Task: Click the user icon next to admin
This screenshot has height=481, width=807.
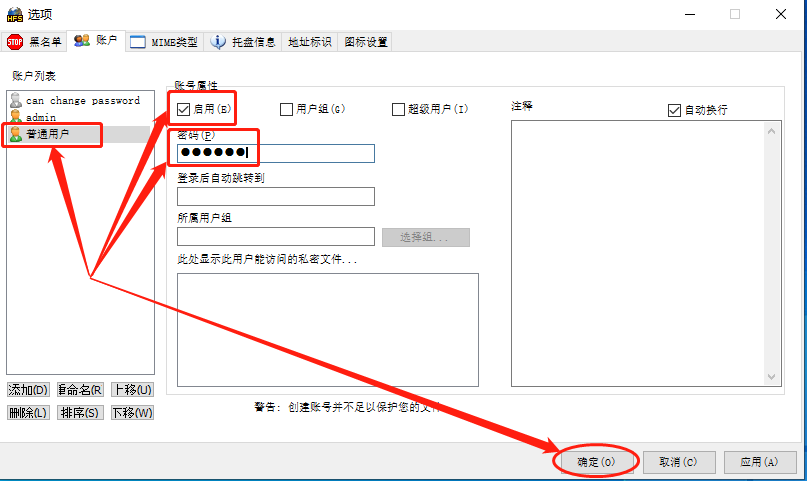Action: click(16, 117)
